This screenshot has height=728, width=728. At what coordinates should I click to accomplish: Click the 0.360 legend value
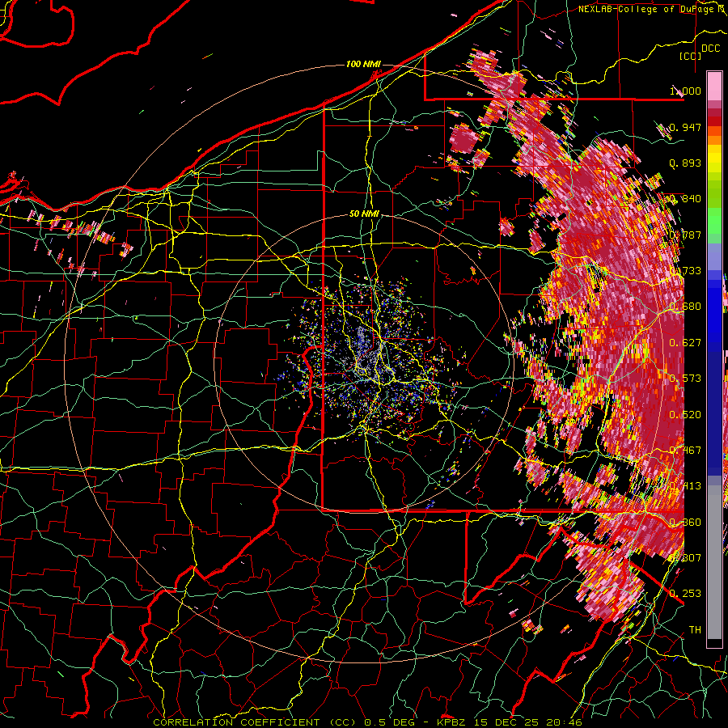pos(685,523)
